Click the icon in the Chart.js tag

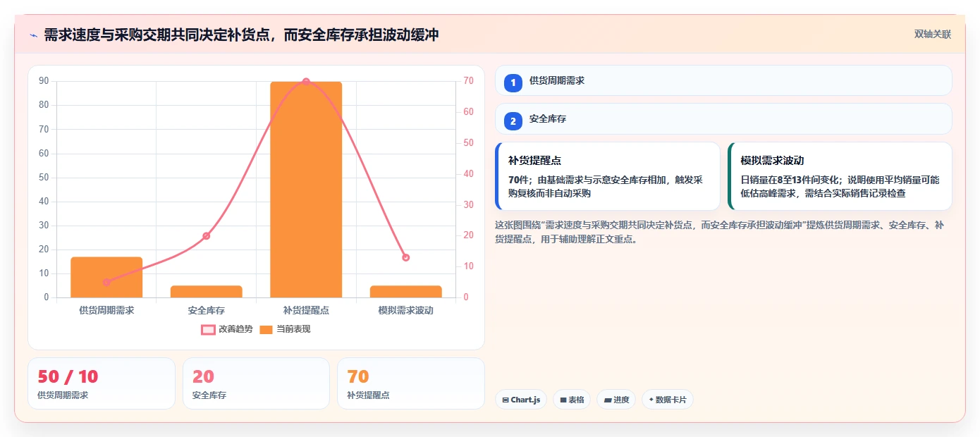click(x=506, y=400)
